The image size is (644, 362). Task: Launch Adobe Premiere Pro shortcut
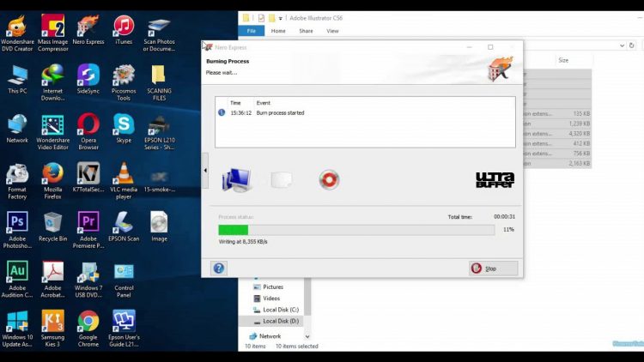pos(88,231)
